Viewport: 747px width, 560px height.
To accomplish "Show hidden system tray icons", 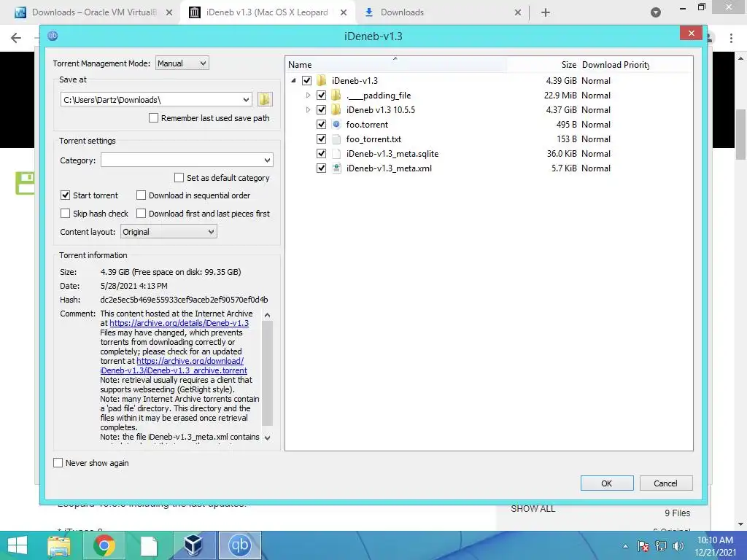I will click(625, 546).
